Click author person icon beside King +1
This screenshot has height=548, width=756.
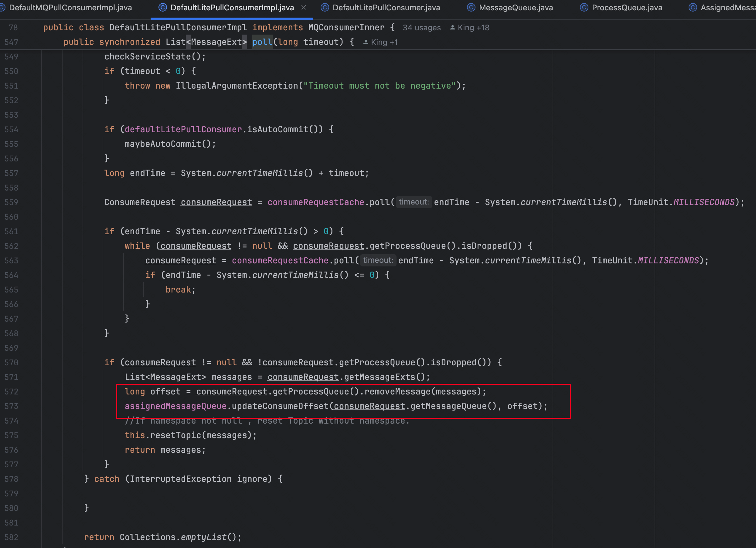tap(366, 42)
